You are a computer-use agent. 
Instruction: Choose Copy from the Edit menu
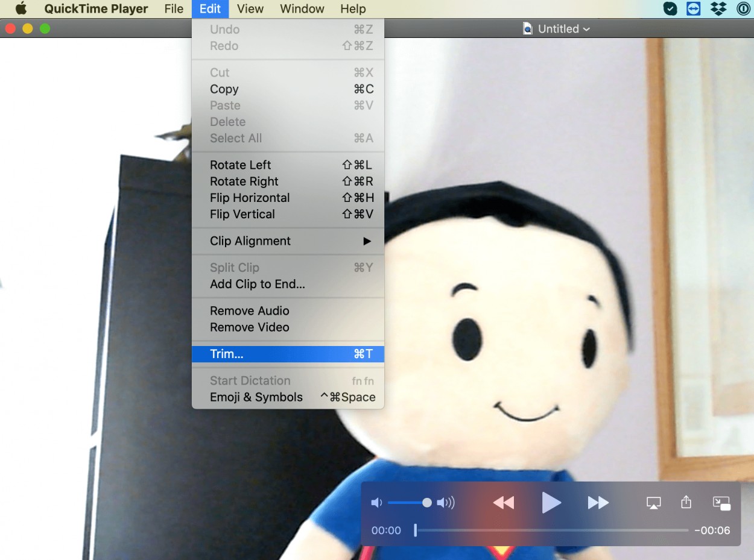pyautogui.click(x=288, y=89)
